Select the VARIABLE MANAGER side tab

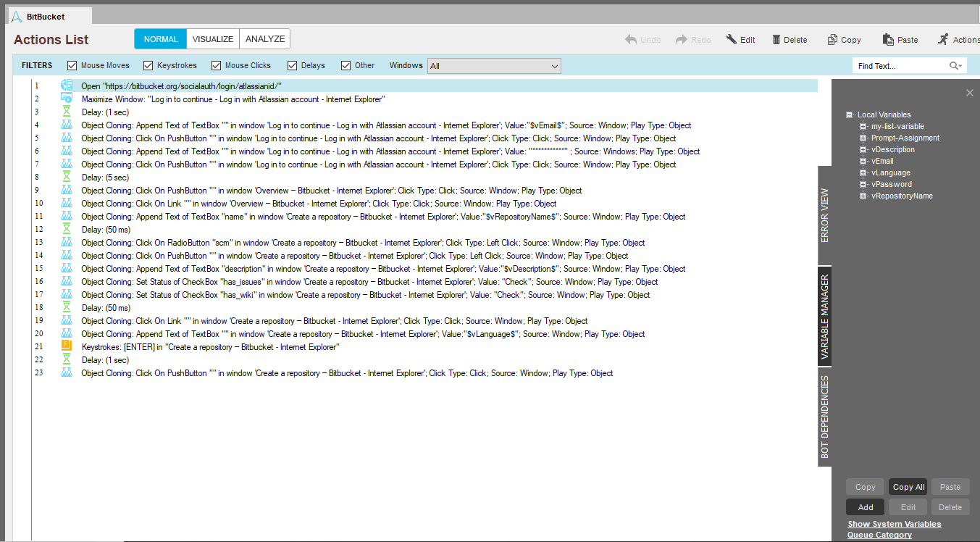click(x=825, y=317)
